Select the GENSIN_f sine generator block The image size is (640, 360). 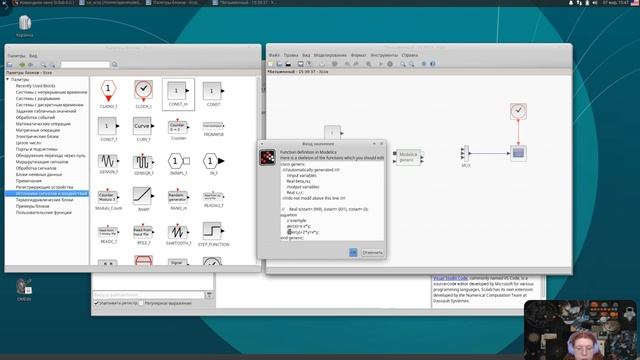point(108,164)
